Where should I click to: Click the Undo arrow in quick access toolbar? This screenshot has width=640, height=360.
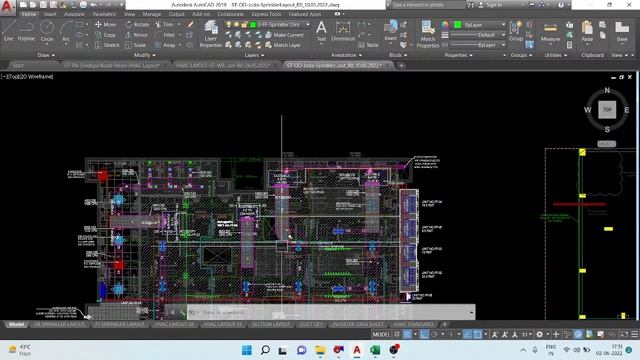[x=93, y=5]
